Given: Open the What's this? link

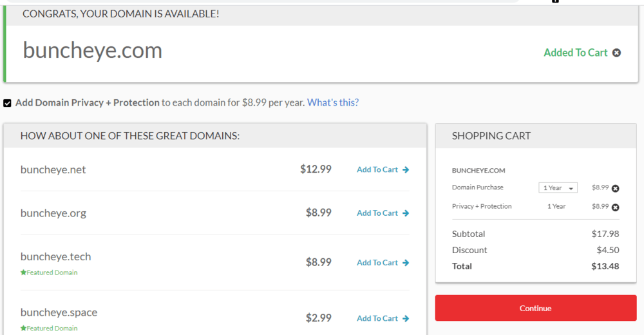Looking at the screenshot, I should [332, 102].
